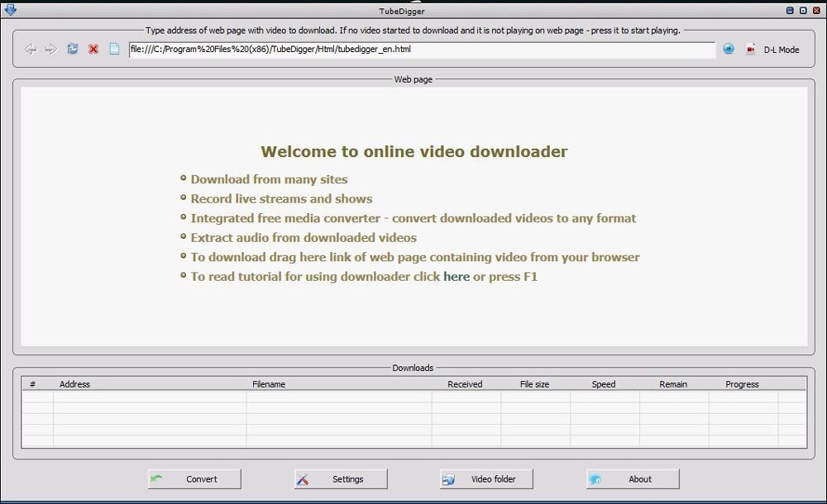Click the D-L Mode label
The height and width of the screenshot is (504, 827).
782,50
